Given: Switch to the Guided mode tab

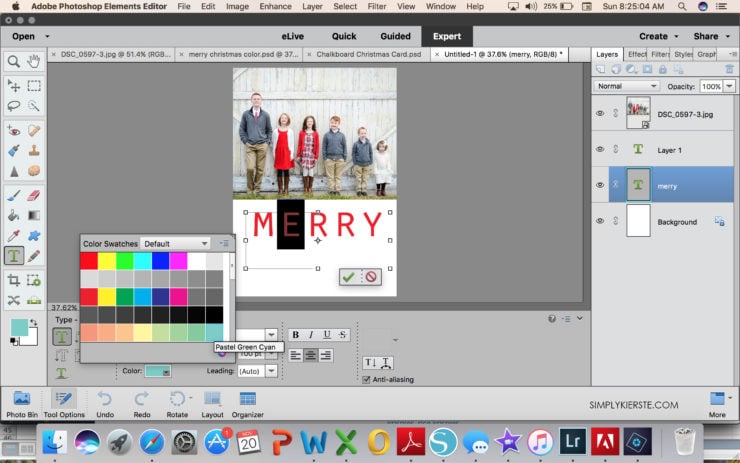Looking at the screenshot, I should [x=395, y=36].
